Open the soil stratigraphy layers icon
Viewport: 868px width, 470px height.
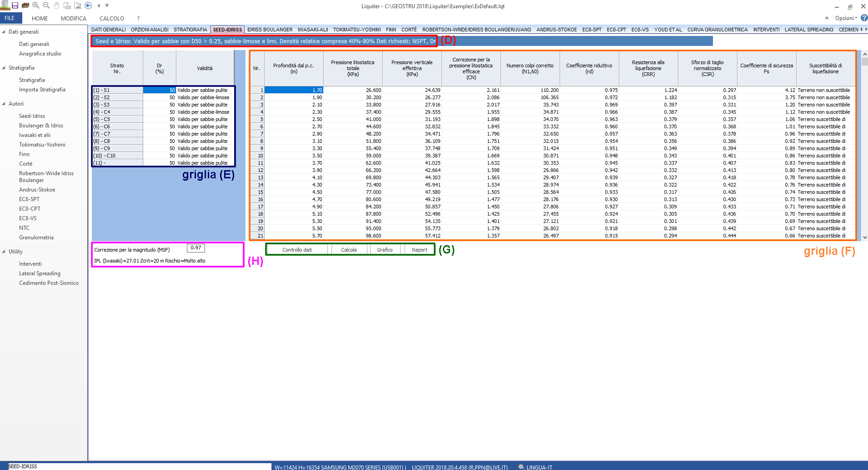[25, 5]
